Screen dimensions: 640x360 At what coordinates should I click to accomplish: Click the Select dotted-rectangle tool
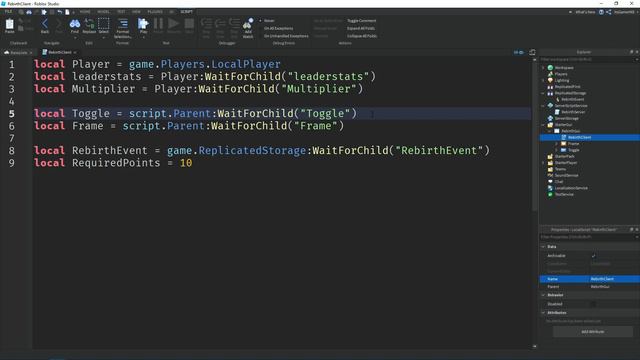[x=104, y=25]
